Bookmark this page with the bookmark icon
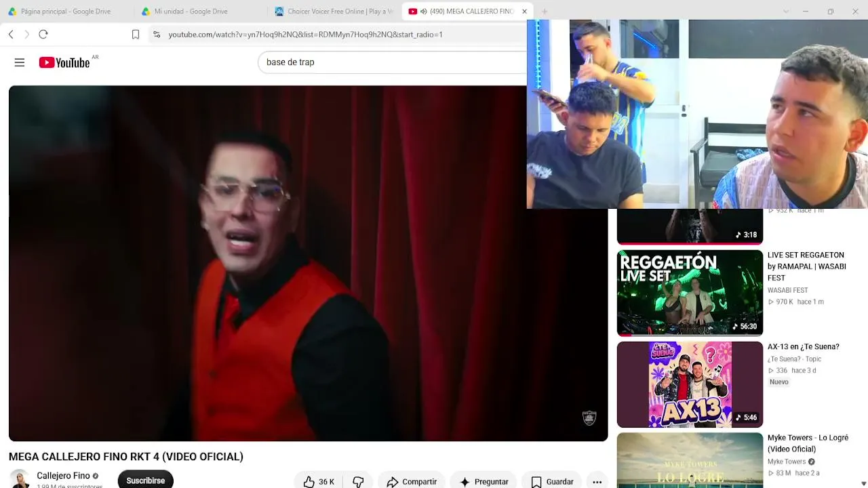The height and width of the screenshot is (488, 868). [x=136, y=35]
